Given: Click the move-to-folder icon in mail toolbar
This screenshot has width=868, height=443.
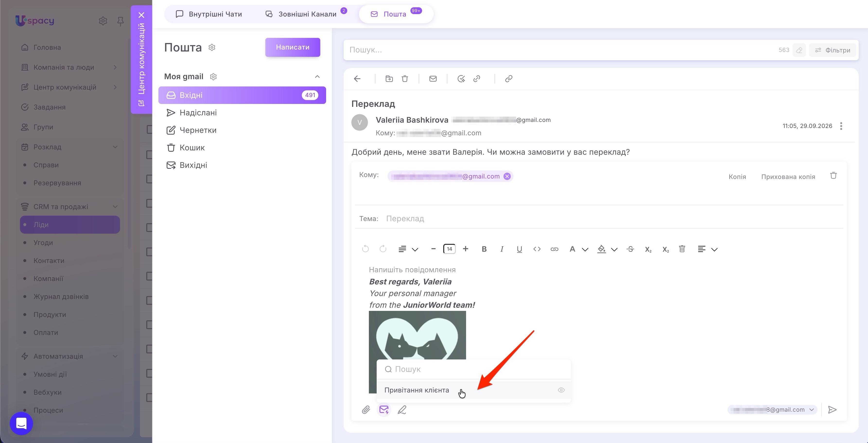Looking at the screenshot, I should [x=389, y=79].
